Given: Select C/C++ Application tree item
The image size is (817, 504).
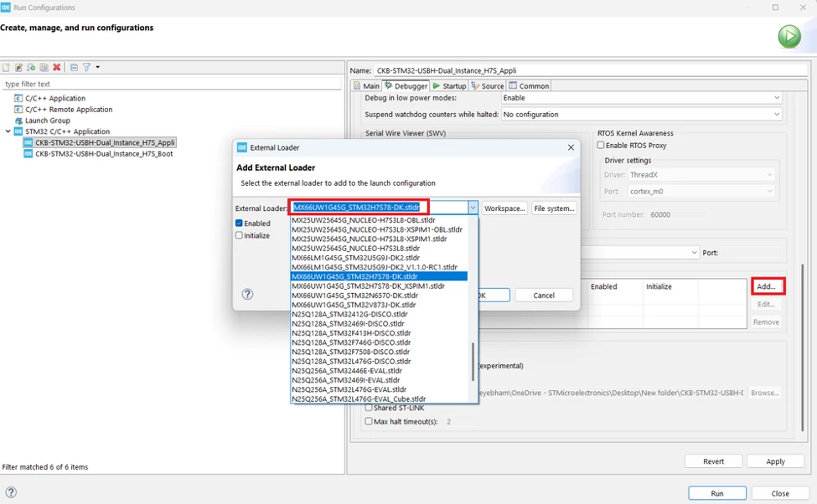Looking at the screenshot, I should click(55, 98).
